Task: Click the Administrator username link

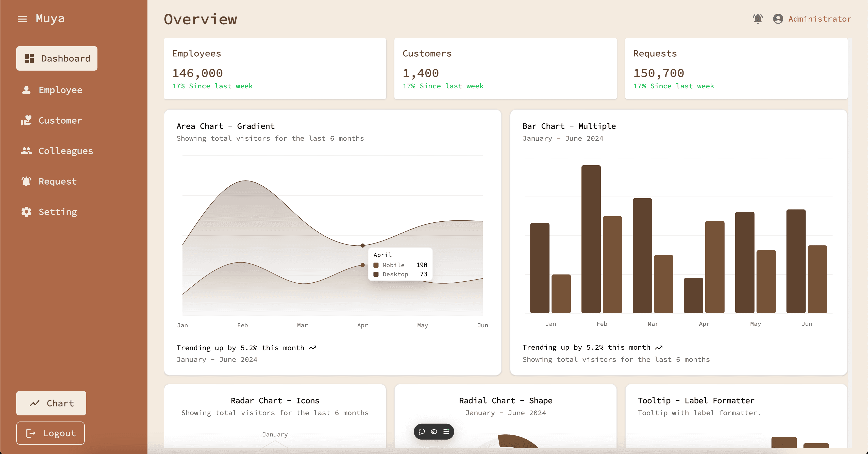Action: pyautogui.click(x=820, y=19)
